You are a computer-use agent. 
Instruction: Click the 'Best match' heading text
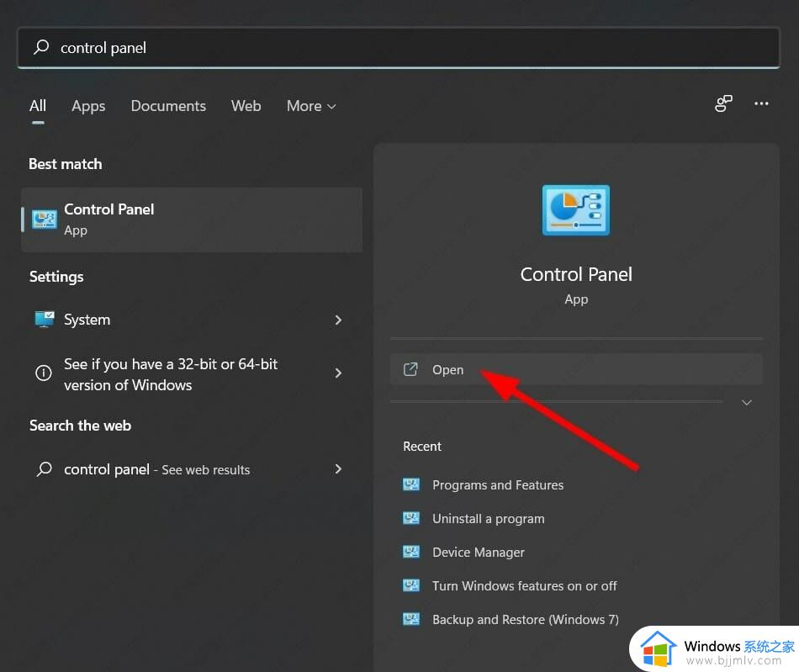(x=66, y=164)
